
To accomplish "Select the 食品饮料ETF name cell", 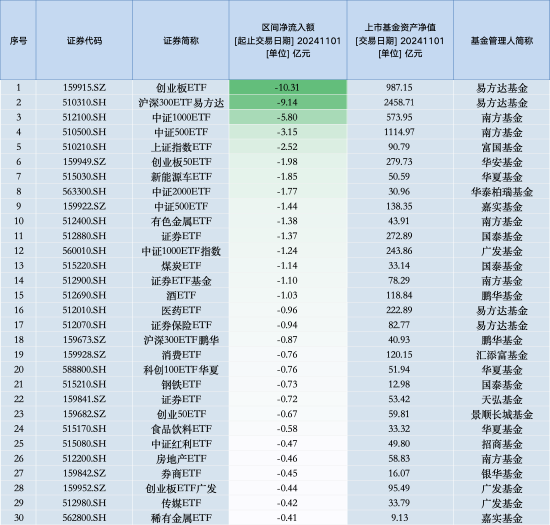I will pos(181,429).
